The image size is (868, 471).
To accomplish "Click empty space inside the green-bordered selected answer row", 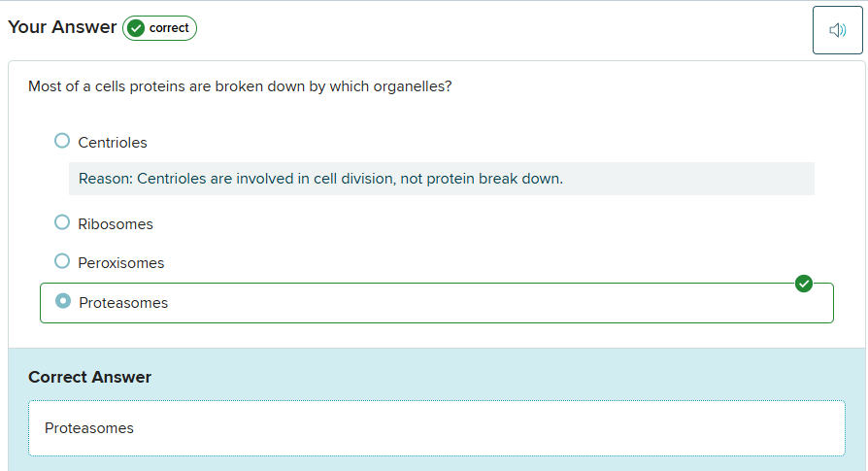I will [485, 303].
